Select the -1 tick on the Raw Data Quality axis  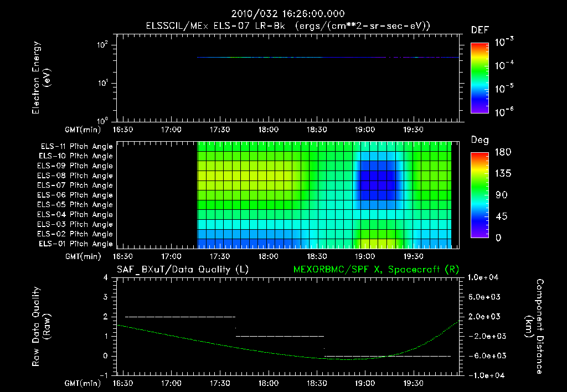pyautogui.click(x=104, y=375)
